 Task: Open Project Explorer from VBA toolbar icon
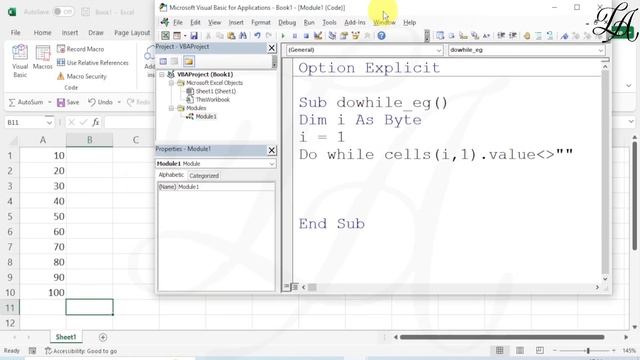(332, 36)
